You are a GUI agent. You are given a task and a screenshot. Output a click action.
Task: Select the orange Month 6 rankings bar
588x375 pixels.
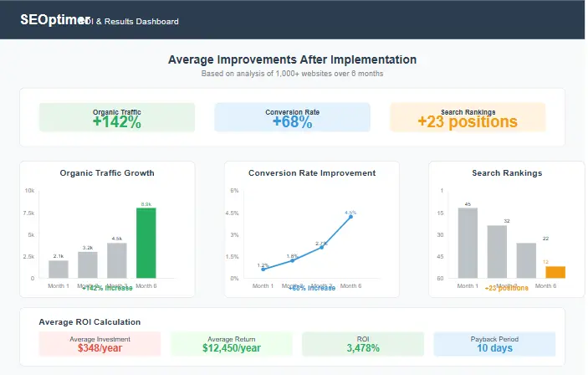555,272
